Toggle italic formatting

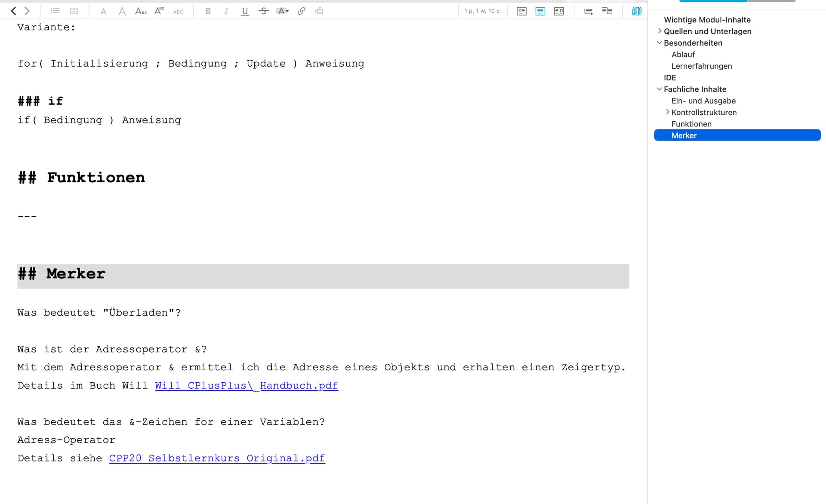tap(226, 11)
